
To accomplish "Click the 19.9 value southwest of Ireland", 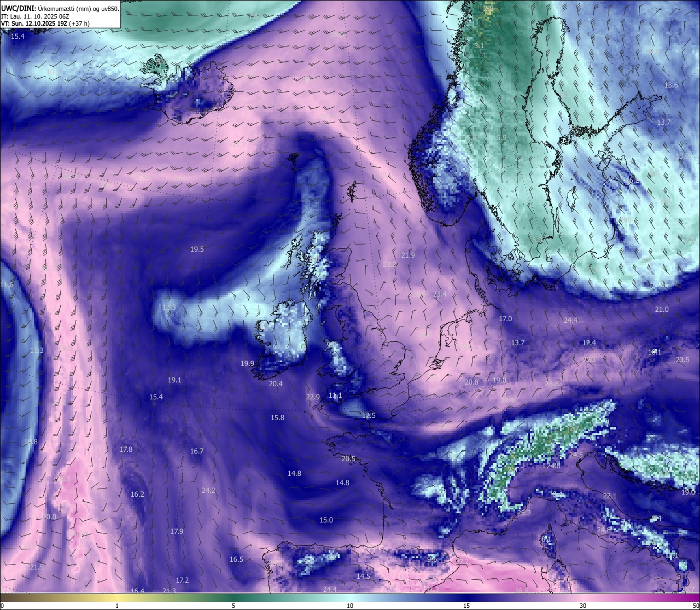I will pyautogui.click(x=247, y=363).
